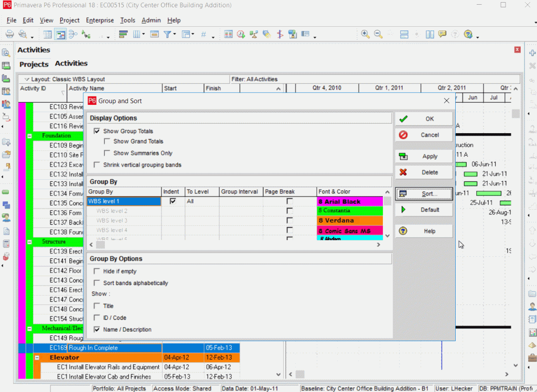Click Resource Usage Profile icon in left sidebar
This screenshot has height=392, width=537.
coord(6,104)
